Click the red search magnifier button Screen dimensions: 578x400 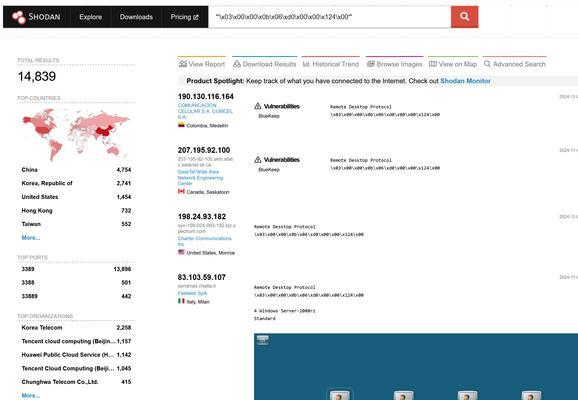click(464, 17)
